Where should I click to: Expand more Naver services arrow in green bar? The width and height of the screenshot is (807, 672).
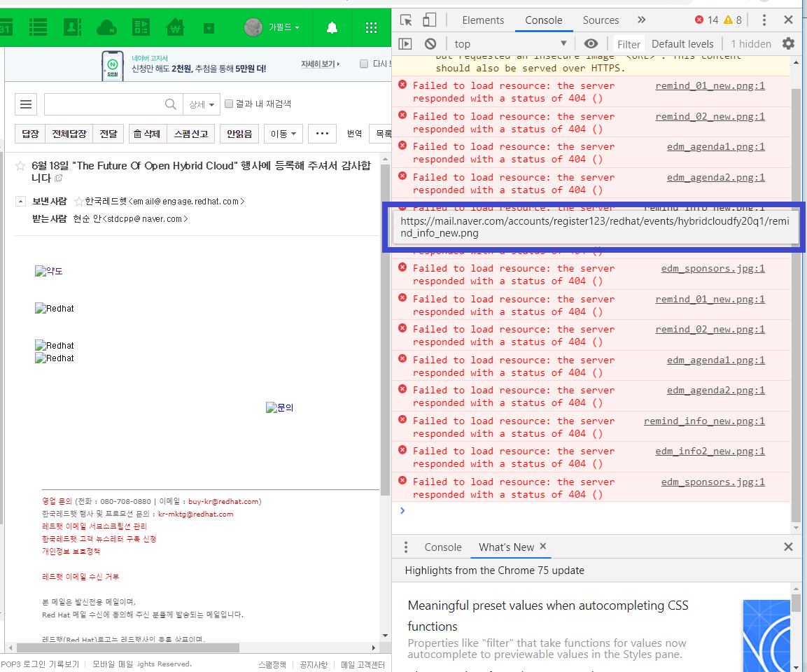pos(209,28)
